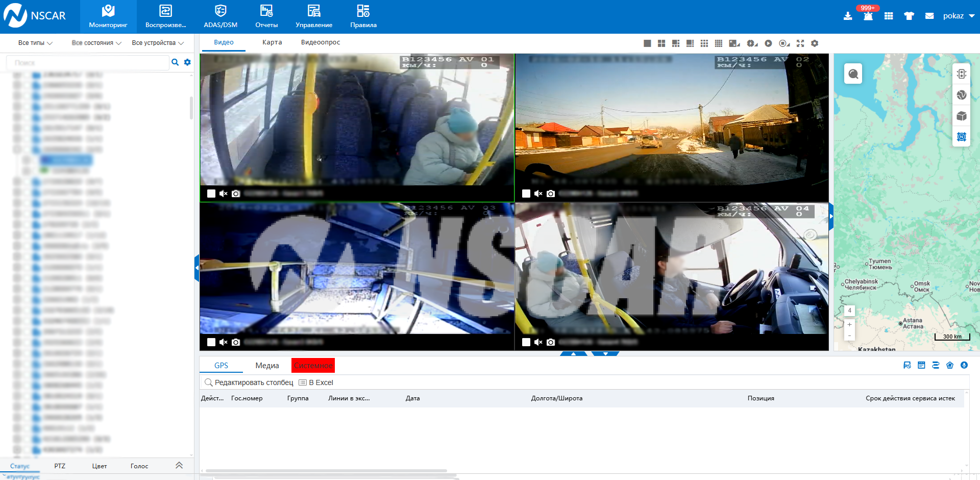This screenshot has width=980, height=480.
Task: Enter fullscreen video mode
Action: click(800, 43)
